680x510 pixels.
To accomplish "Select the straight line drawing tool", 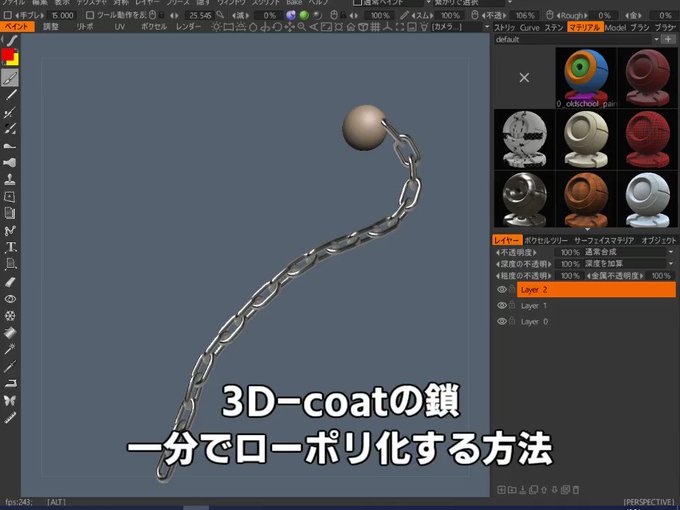I will point(10,95).
